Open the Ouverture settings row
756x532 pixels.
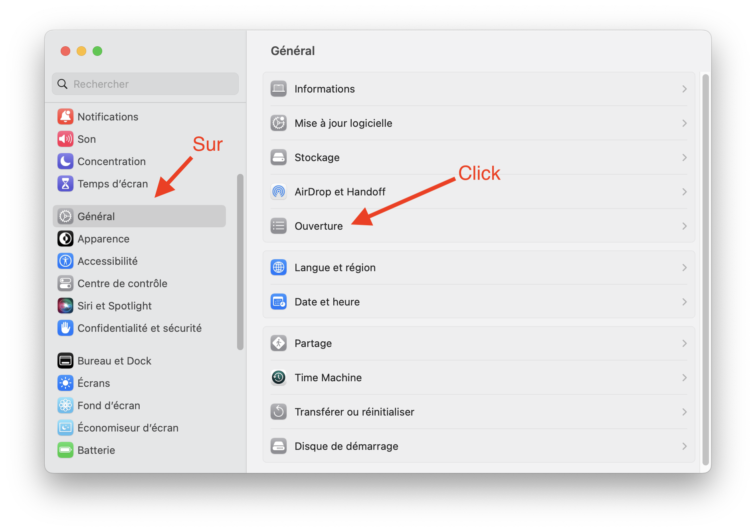point(479,226)
